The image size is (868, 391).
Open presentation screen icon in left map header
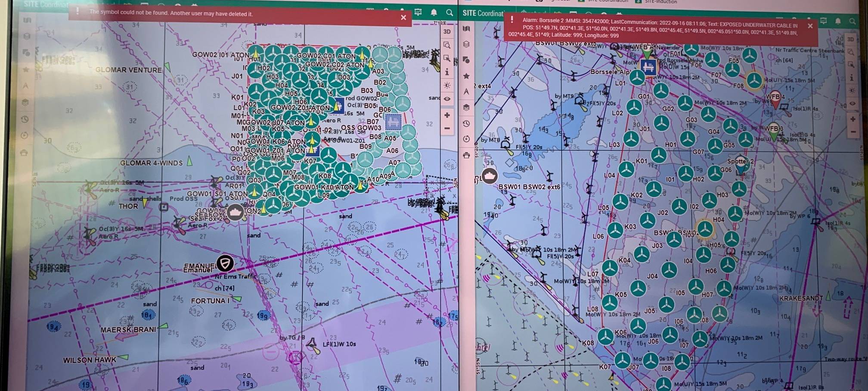point(418,13)
